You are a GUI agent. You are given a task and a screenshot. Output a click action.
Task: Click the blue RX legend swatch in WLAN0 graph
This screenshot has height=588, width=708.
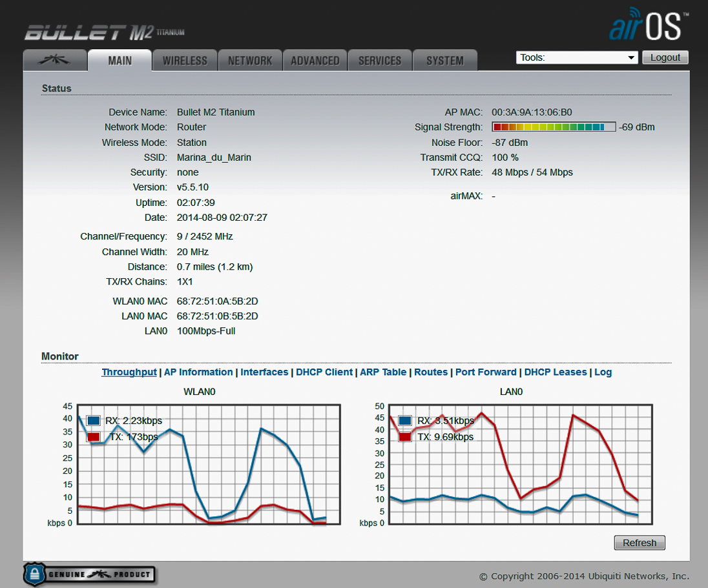pyautogui.click(x=94, y=421)
